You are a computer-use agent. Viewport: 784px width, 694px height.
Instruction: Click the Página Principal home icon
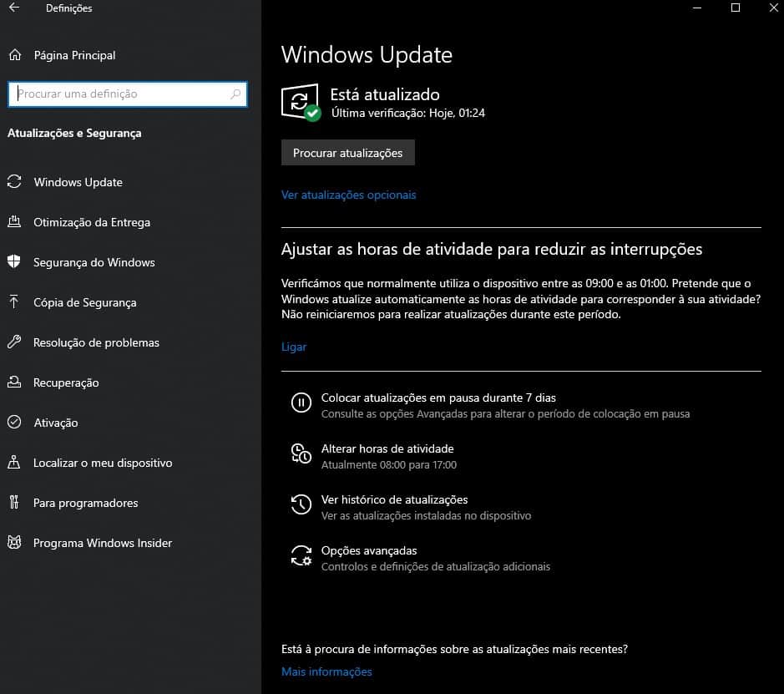point(15,55)
